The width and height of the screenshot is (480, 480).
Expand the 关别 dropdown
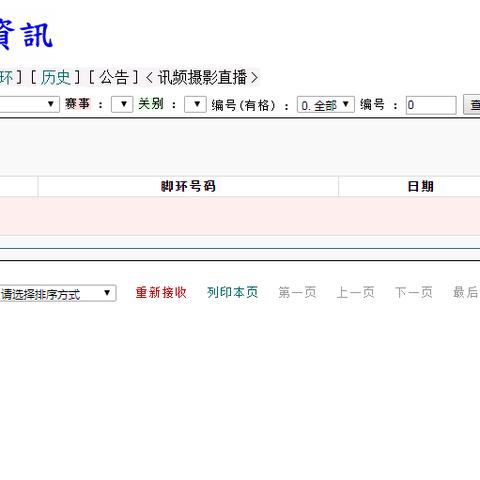coord(195,105)
